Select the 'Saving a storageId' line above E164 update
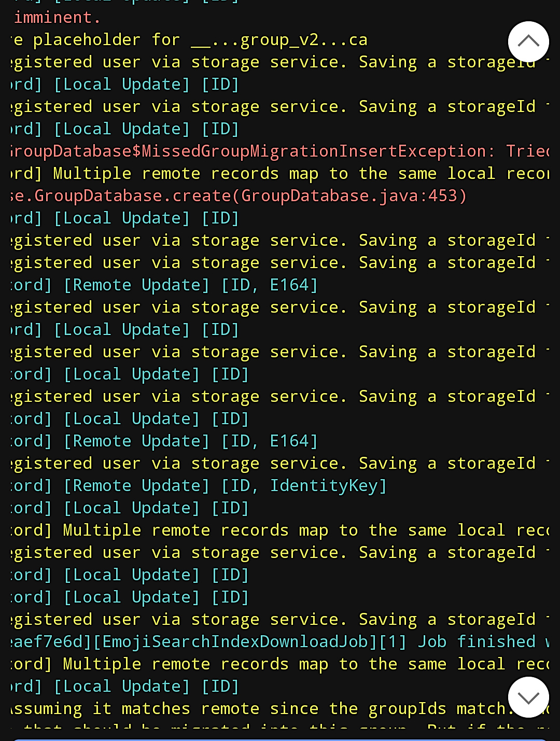This screenshot has width=560, height=741. point(259,262)
